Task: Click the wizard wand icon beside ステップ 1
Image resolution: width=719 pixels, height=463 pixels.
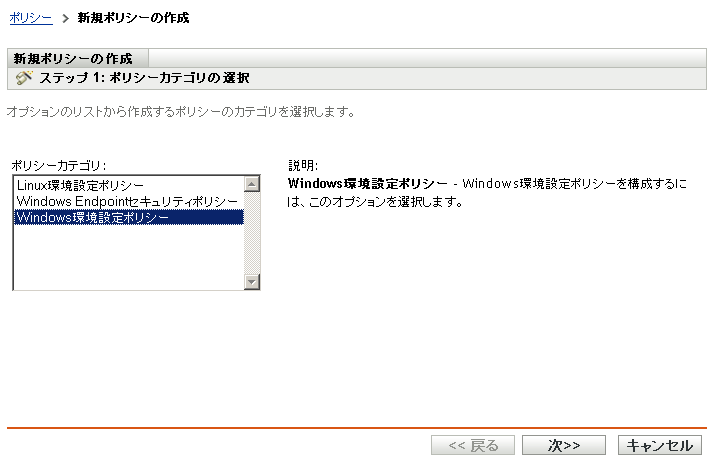Action: pos(24,77)
